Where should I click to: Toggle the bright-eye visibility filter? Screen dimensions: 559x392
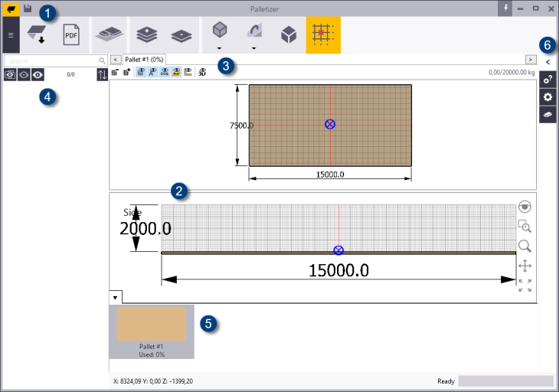point(38,75)
